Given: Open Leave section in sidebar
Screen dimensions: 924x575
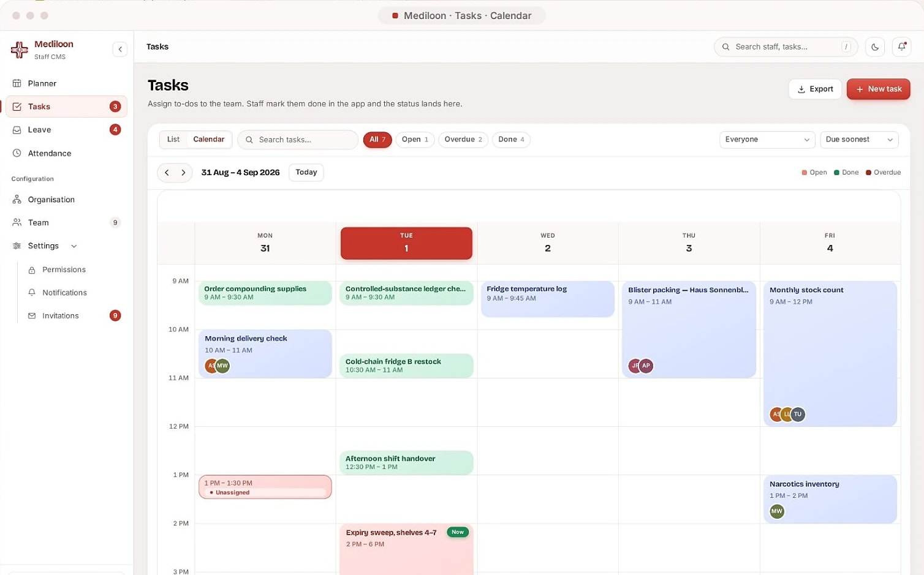Looking at the screenshot, I should click(66, 130).
